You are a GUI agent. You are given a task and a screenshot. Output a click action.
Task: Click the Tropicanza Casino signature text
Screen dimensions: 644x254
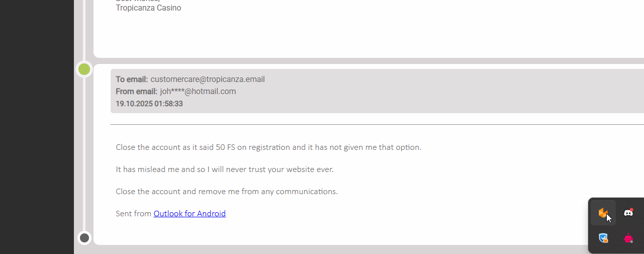pos(148,8)
